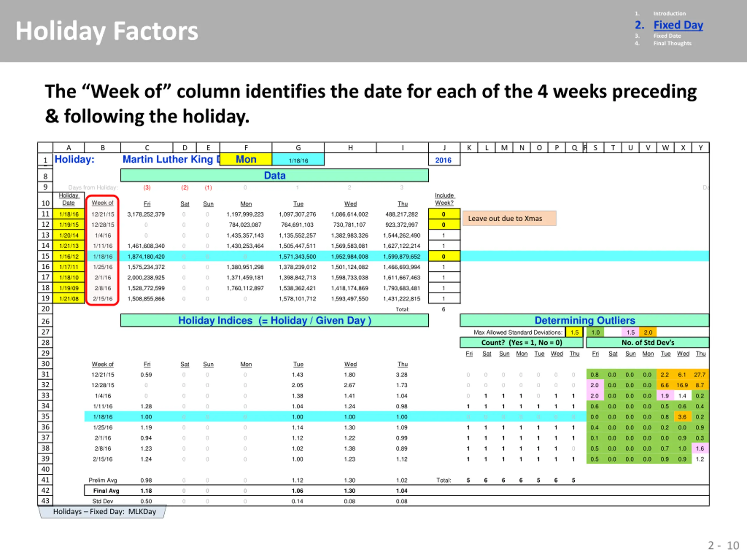Select row header 15
This screenshot has height=560, width=747.
[x=45, y=256]
